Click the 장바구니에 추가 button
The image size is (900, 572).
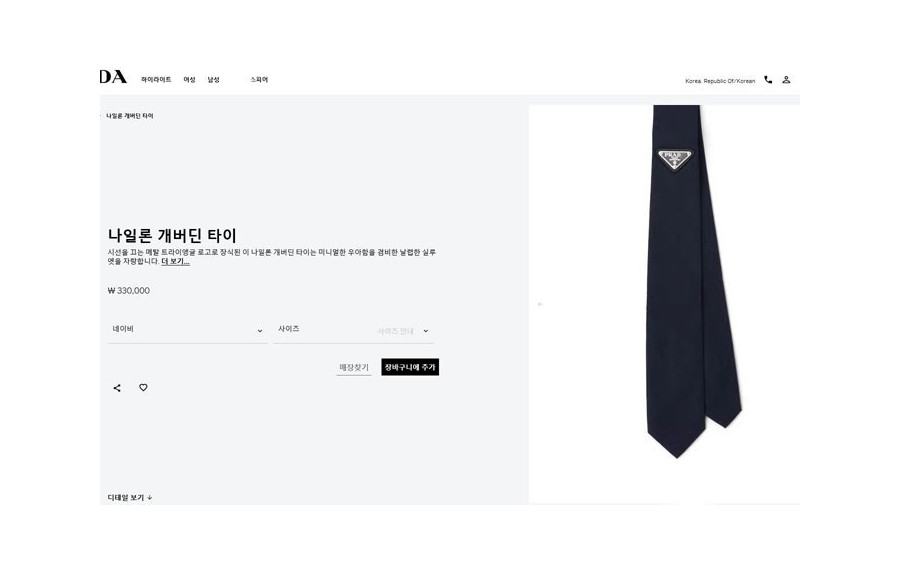410,367
